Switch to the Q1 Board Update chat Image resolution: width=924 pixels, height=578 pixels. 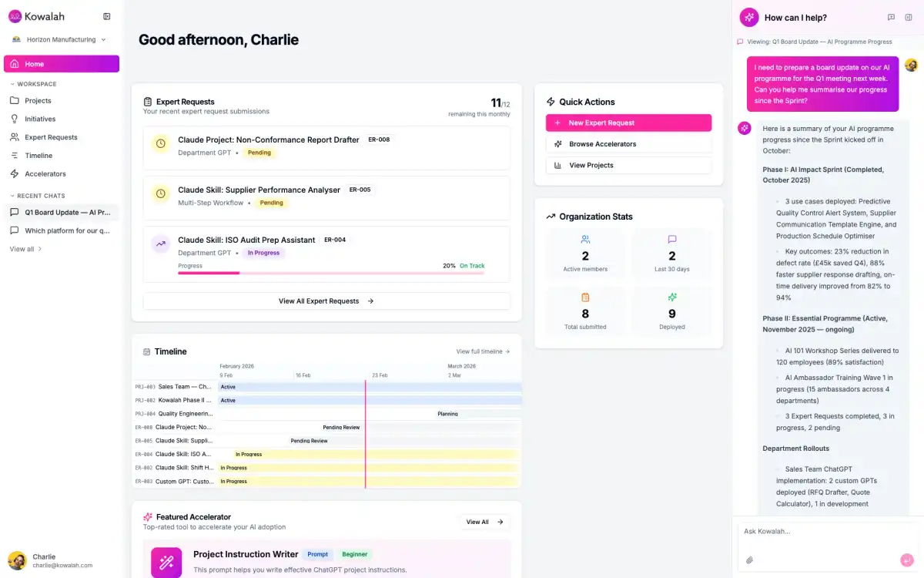pyautogui.click(x=61, y=212)
